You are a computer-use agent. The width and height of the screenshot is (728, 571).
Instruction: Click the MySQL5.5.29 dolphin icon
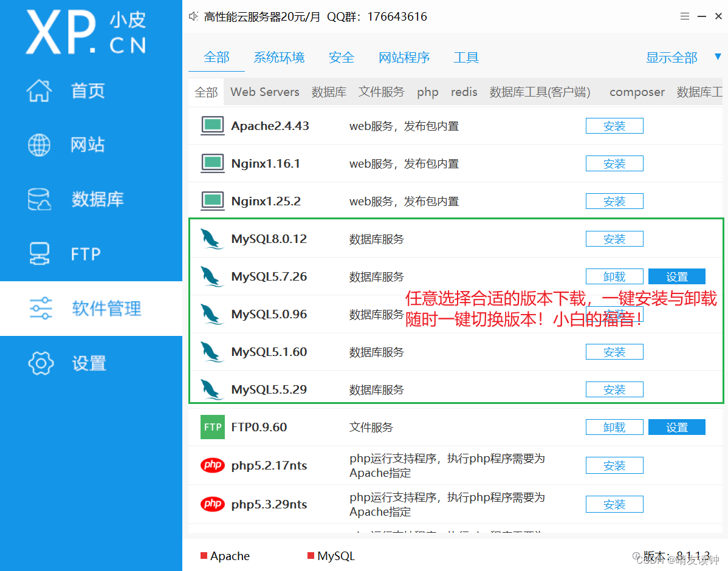212,389
